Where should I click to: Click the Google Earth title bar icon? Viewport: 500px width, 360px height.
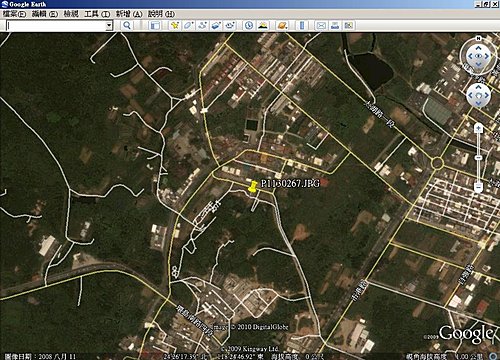pos(5,4)
